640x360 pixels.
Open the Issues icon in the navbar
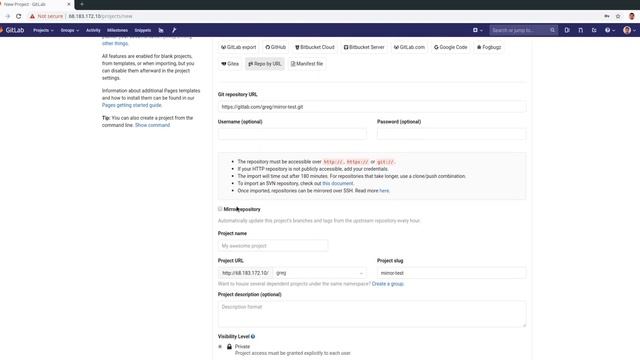pos(567,30)
